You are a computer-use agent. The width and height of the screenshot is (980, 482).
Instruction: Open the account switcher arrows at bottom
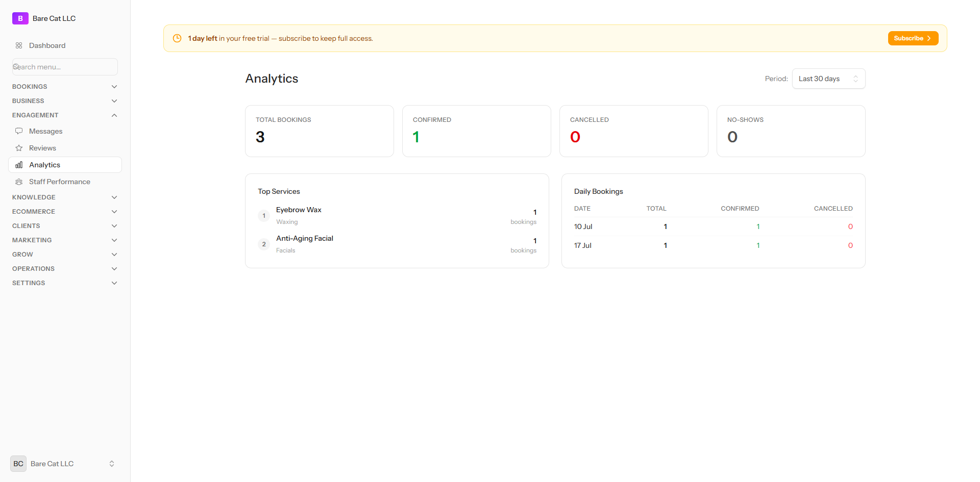(112, 464)
